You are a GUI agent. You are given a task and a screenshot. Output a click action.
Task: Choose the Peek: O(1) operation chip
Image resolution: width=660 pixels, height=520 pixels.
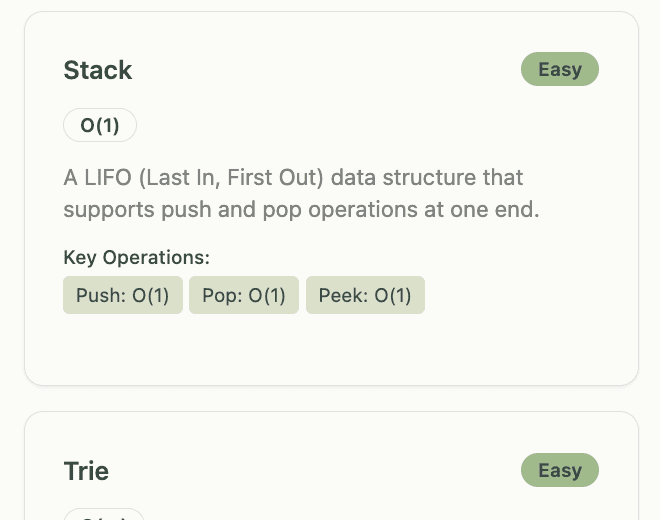[365, 296]
